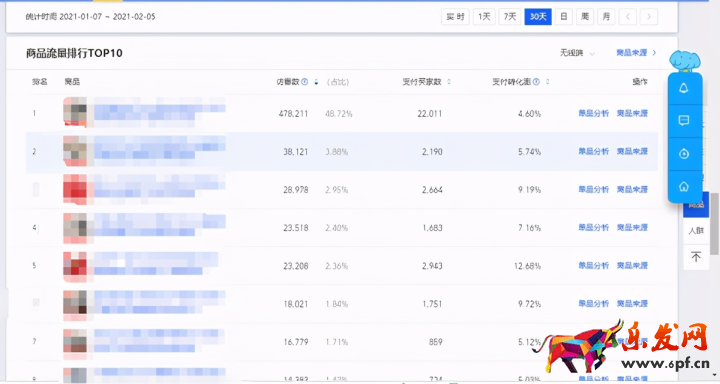The width and height of the screenshot is (720, 384).
Task: Open 商品来源 for rank 5 product
Action: click(632, 265)
